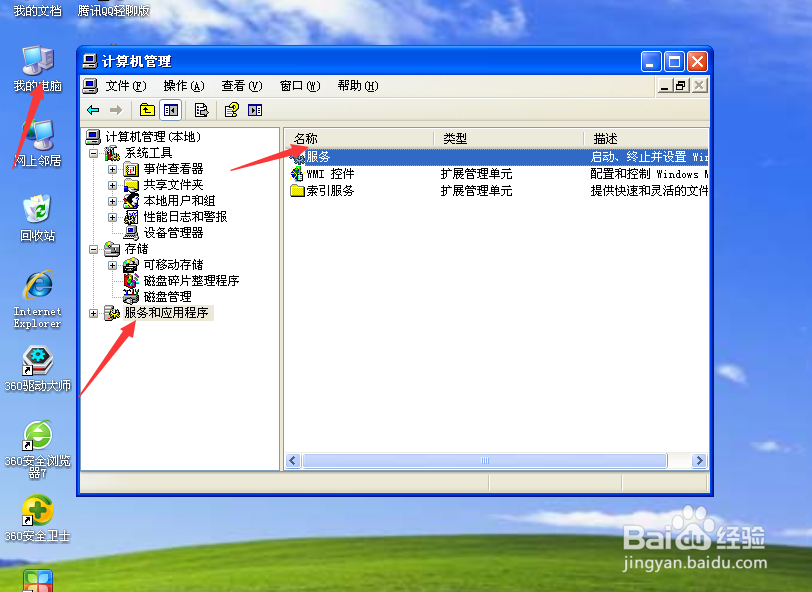Viewport: 812px width, 592px height.
Task: Click the 磁盘管理 tree icon
Action: coord(131,297)
